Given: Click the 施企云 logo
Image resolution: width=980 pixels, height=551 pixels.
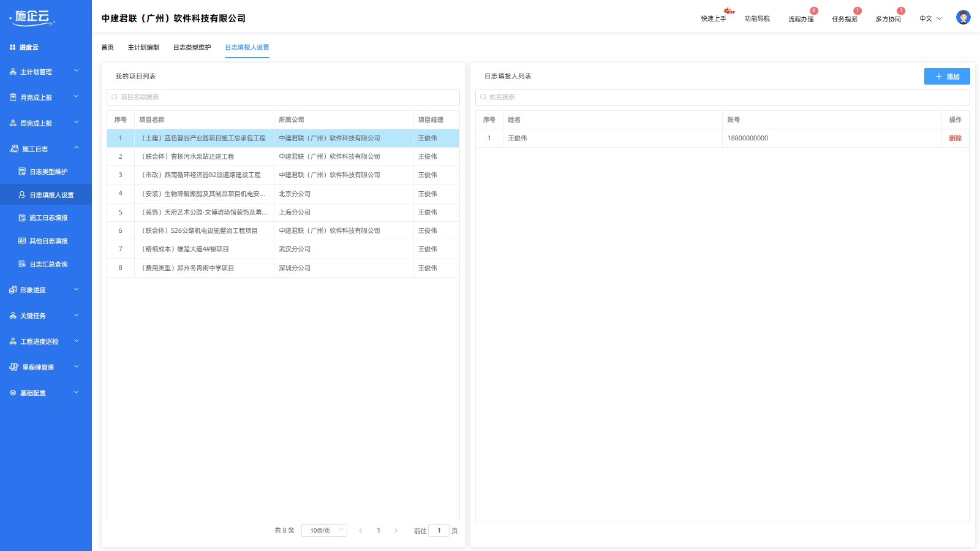Looking at the screenshot, I should click(x=32, y=18).
